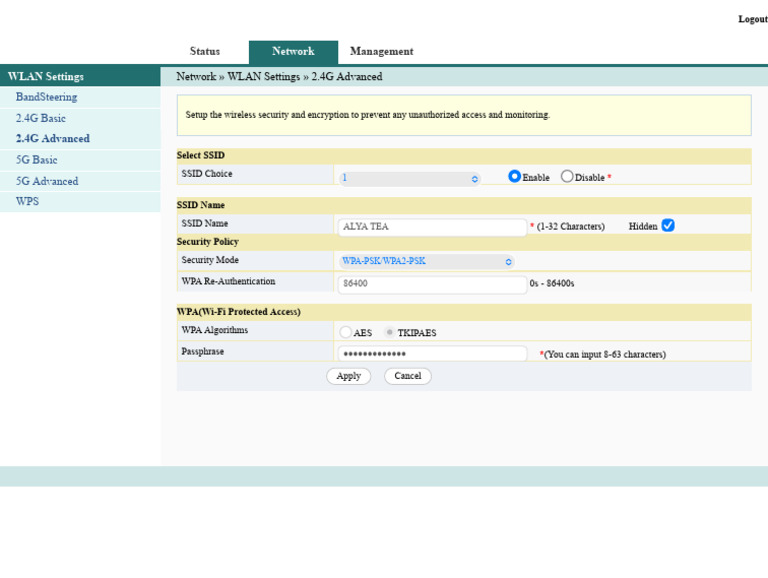The height and width of the screenshot is (578, 768).
Task: Choose the AES algorithm radio button
Action: pyautogui.click(x=346, y=332)
